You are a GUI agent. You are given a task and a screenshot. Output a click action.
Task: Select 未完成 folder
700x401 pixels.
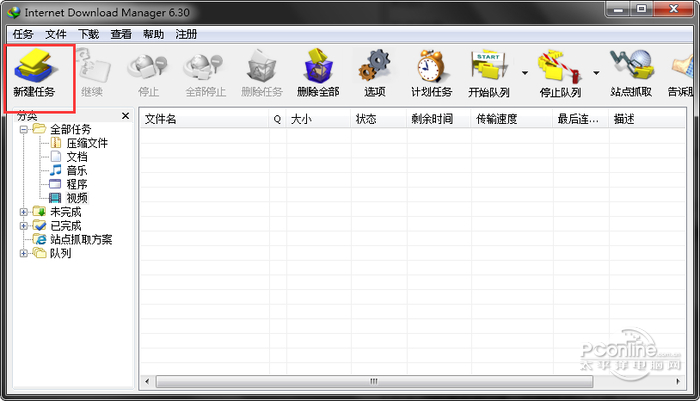coord(65,212)
